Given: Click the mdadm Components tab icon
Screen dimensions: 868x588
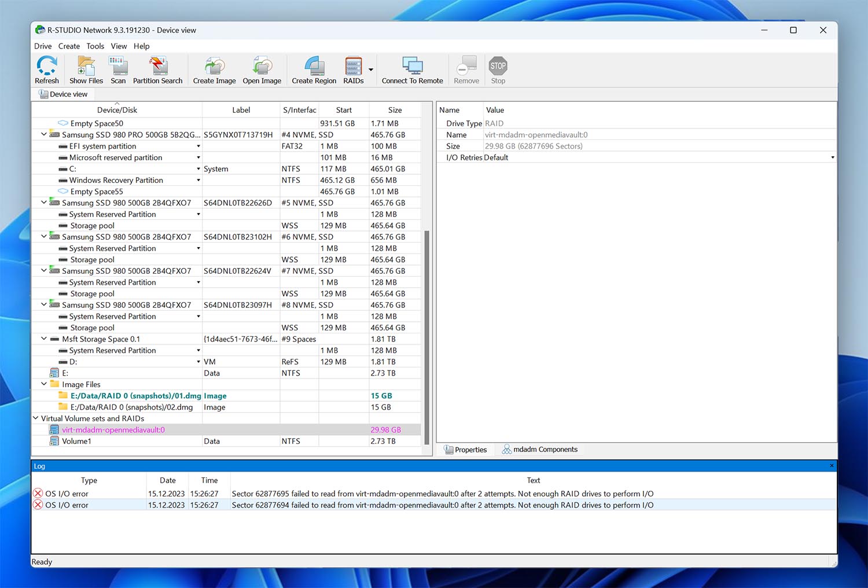Looking at the screenshot, I should tap(507, 450).
